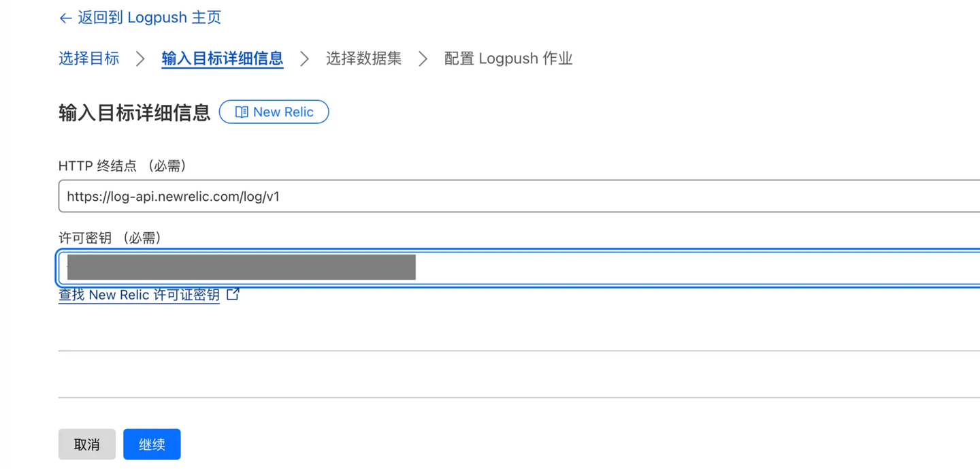Open the 配置 Logpush 作业 step
The height and width of the screenshot is (469, 980).
(x=508, y=59)
